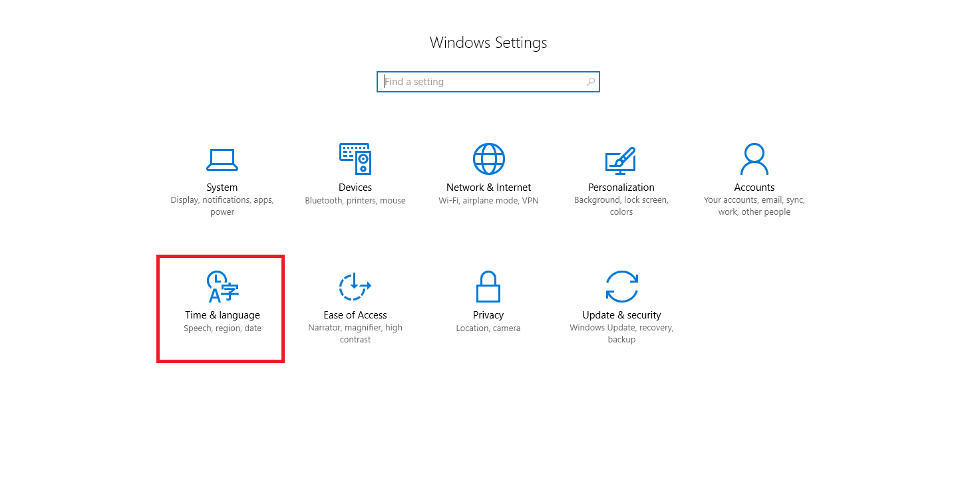Click "Wi-Fi, airplane mode, VPN" description
Image resolution: width=980 pixels, height=500 pixels.
tap(488, 201)
